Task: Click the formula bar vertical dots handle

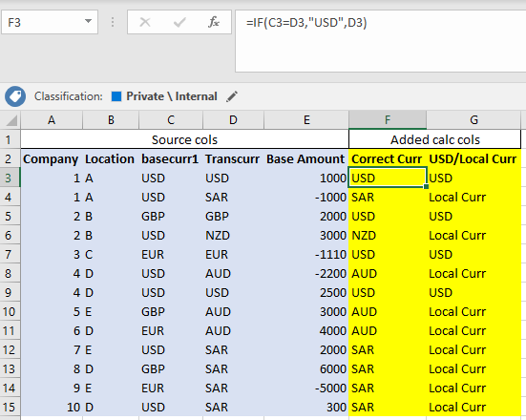Action: pos(113,23)
